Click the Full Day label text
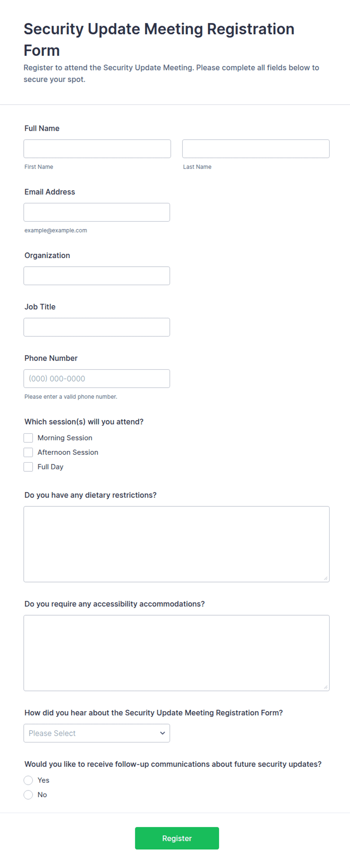Viewport: 350px width, 868px height. tap(50, 467)
